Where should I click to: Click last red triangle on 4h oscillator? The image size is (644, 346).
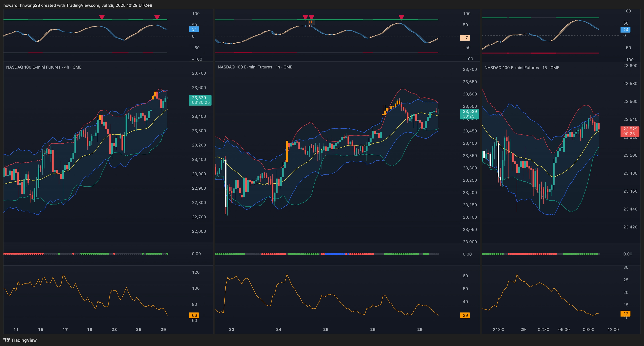(x=157, y=17)
